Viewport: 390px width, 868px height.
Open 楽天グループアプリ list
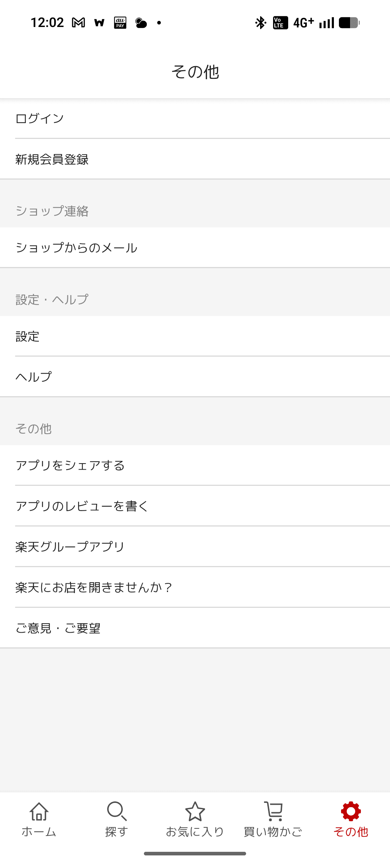pyautogui.click(x=195, y=547)
